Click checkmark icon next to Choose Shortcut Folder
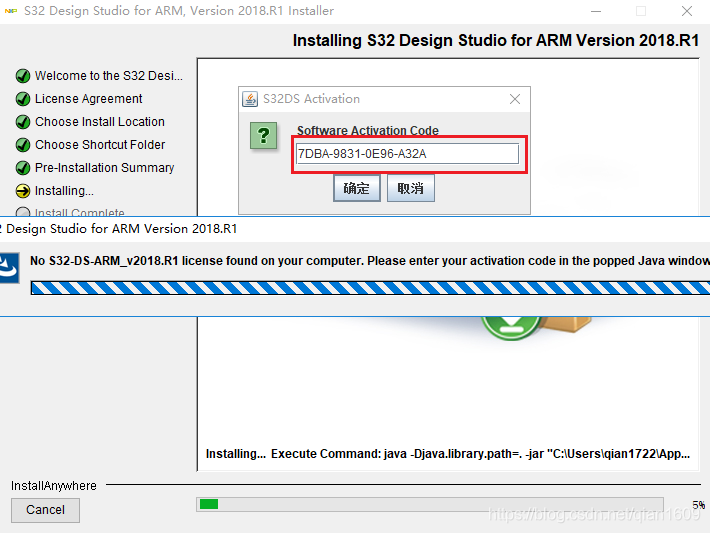 [22, 145]
